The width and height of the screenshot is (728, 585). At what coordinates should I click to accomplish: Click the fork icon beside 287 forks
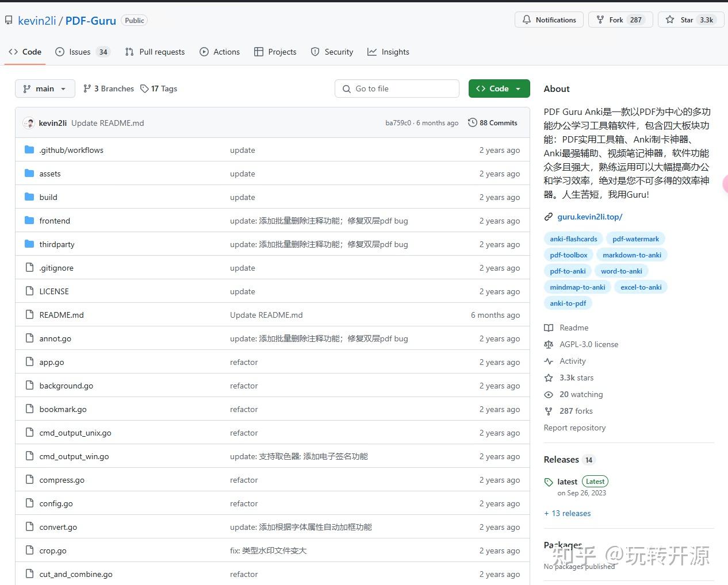[x=549, y=411]
